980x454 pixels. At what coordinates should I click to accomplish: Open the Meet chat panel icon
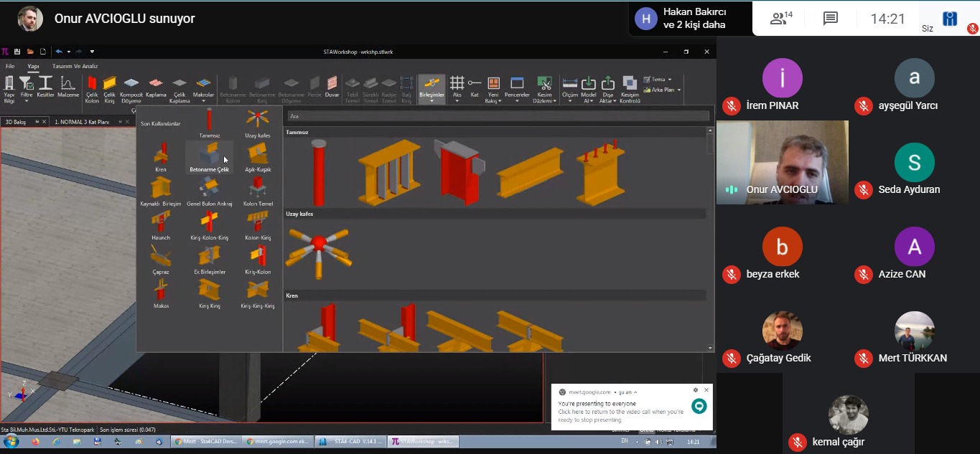831,19
